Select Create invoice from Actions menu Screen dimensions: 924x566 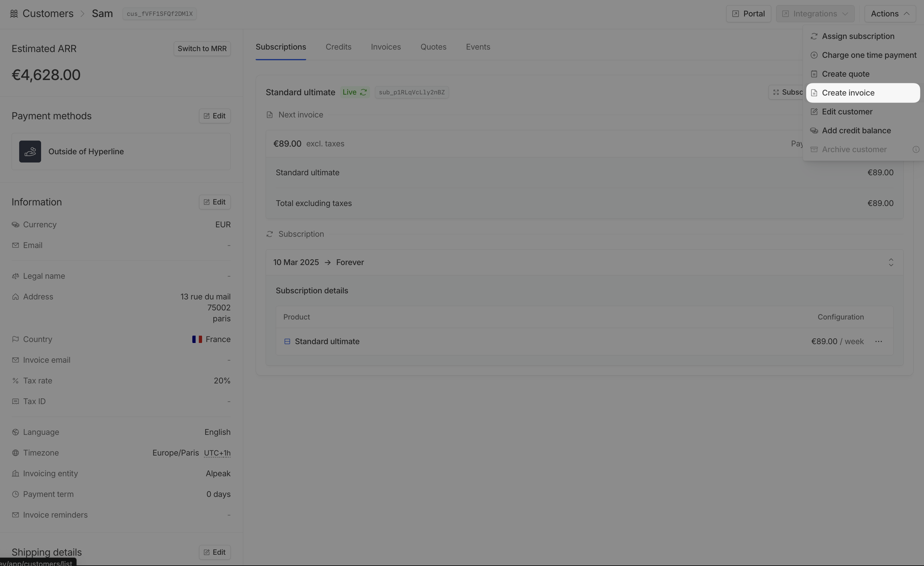click(848, 93)
